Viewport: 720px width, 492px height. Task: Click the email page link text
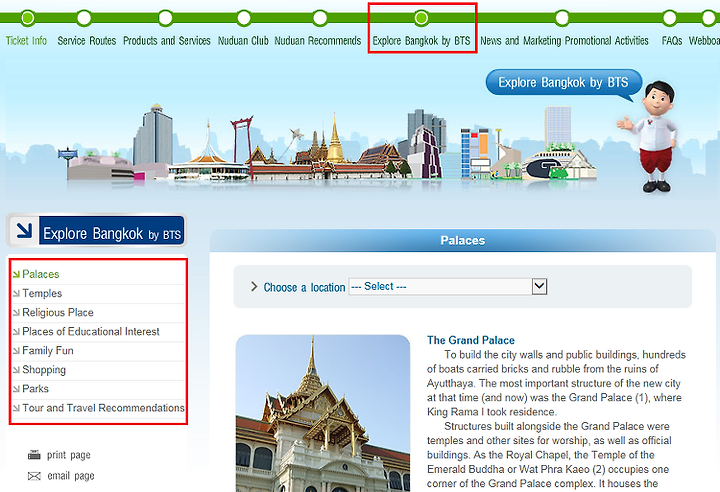tap(71, 476)
